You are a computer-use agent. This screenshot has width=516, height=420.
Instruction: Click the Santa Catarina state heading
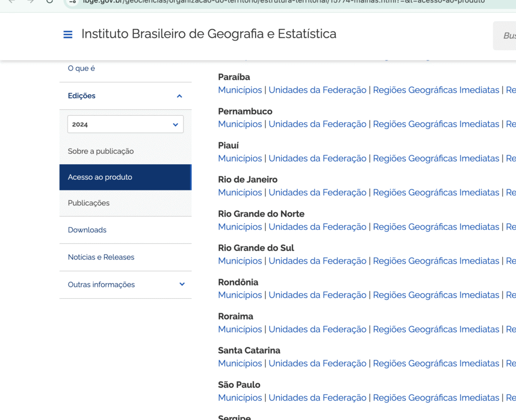tap(249, 351)
